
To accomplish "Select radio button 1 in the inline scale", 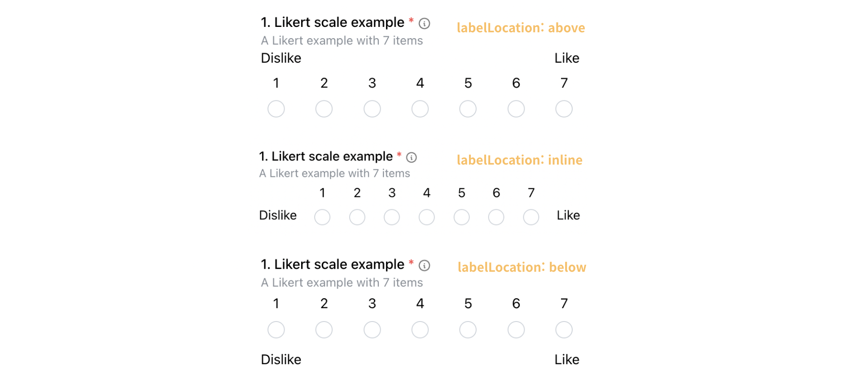I will (x=322, y=217).
